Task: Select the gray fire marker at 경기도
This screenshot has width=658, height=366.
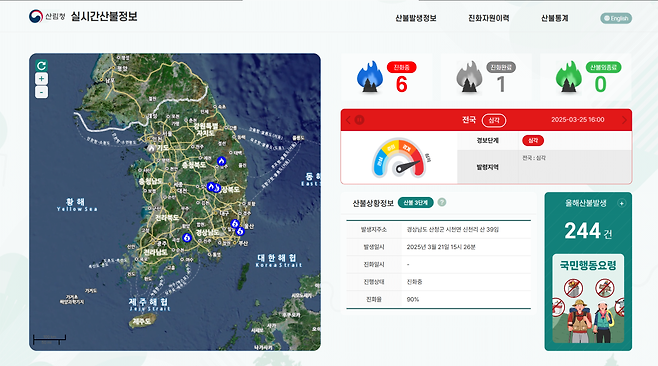Action: [151, 148]
